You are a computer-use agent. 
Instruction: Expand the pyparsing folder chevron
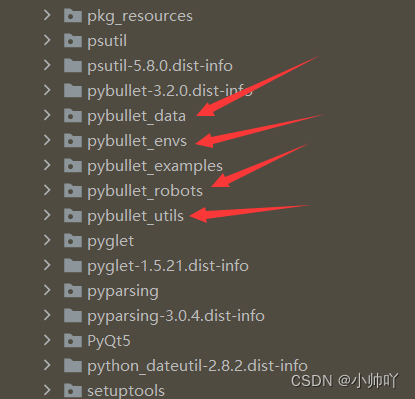click(x=47, y=290)
